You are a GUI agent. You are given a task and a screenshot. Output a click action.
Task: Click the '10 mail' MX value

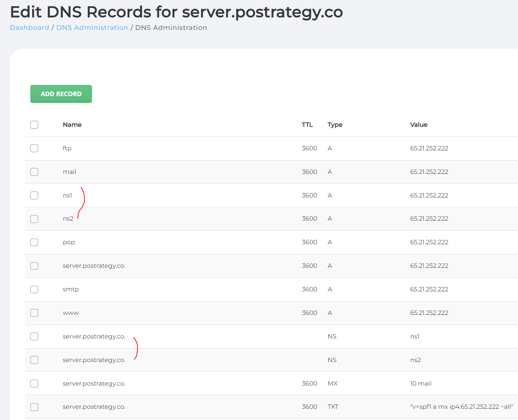[x=421, y=383]
